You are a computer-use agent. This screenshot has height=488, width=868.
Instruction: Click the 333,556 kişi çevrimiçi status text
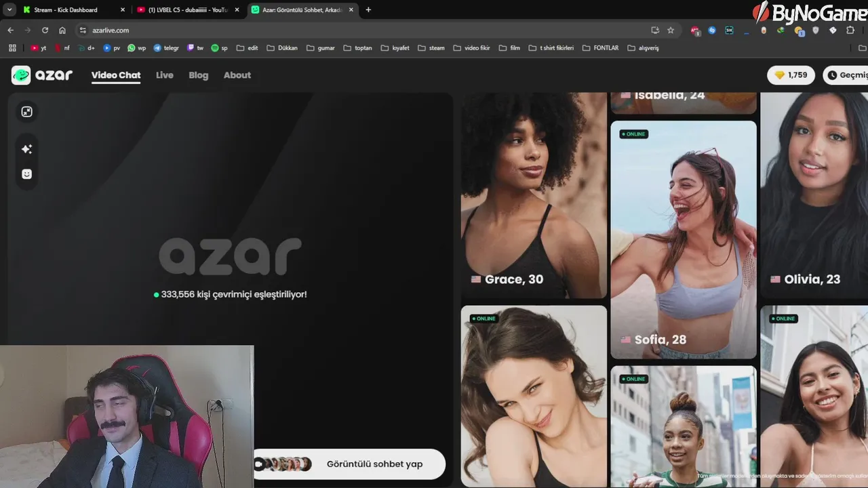231,295
